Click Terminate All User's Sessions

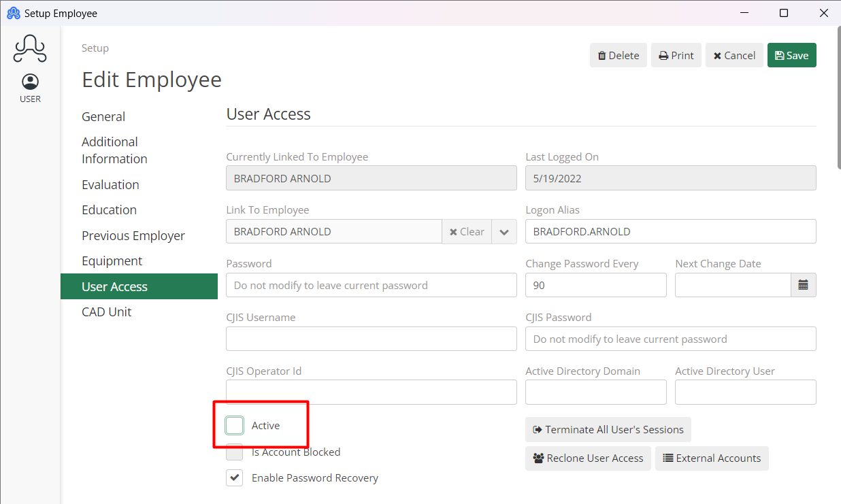click(608, 429)
